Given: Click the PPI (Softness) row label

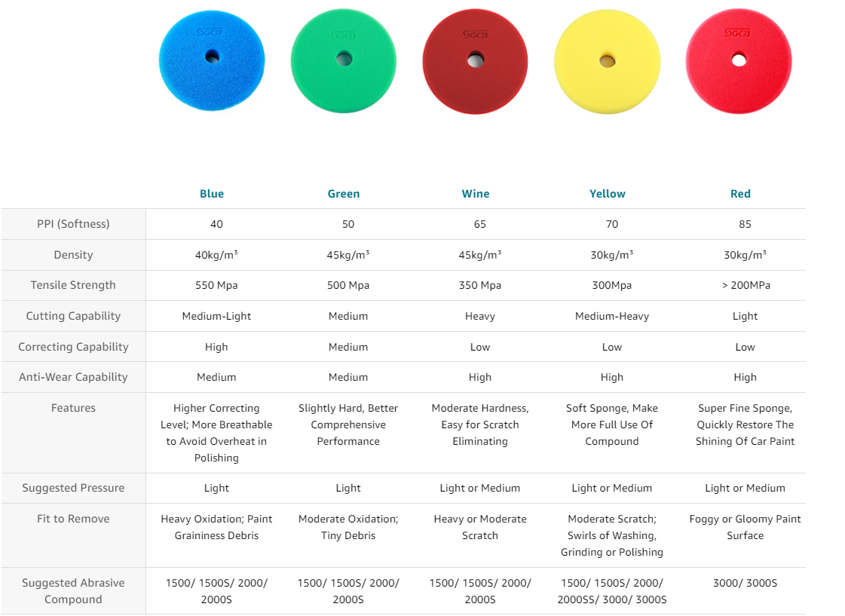Looking at the screenshot, I should click(73, 224).
